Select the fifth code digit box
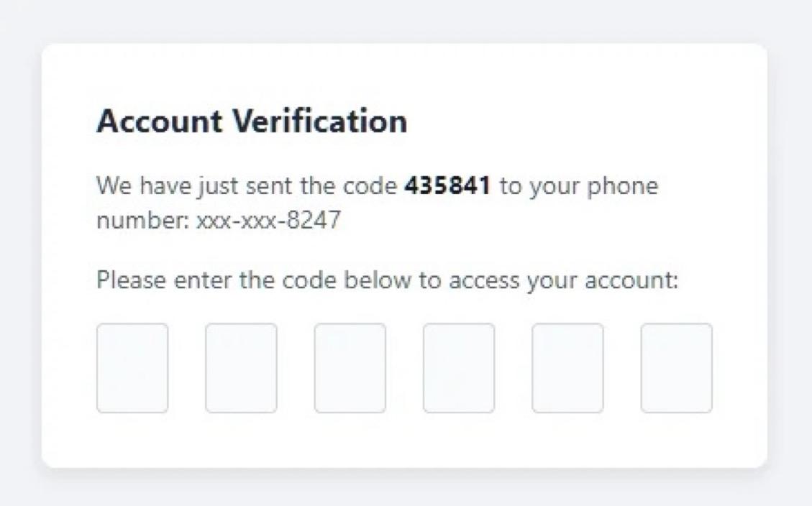812x506 pixels. pyautogui.click(x=567, y=368)
